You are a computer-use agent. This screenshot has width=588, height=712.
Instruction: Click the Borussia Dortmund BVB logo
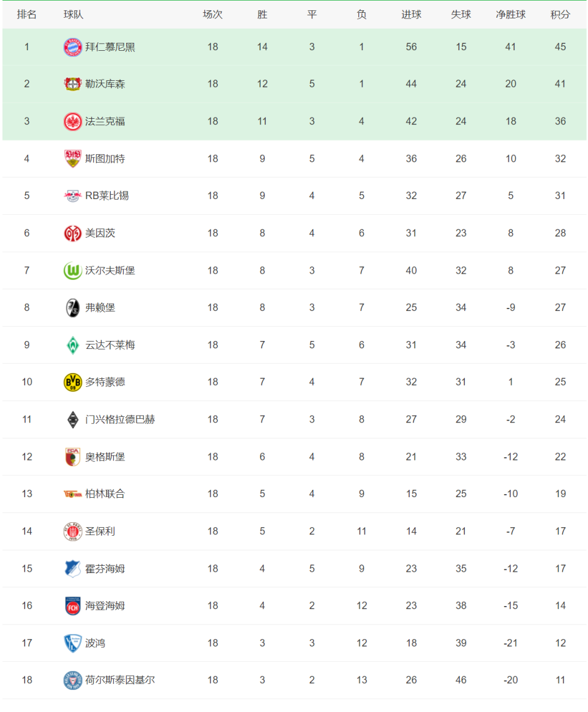pyautogui.click(x=72, y=383)
